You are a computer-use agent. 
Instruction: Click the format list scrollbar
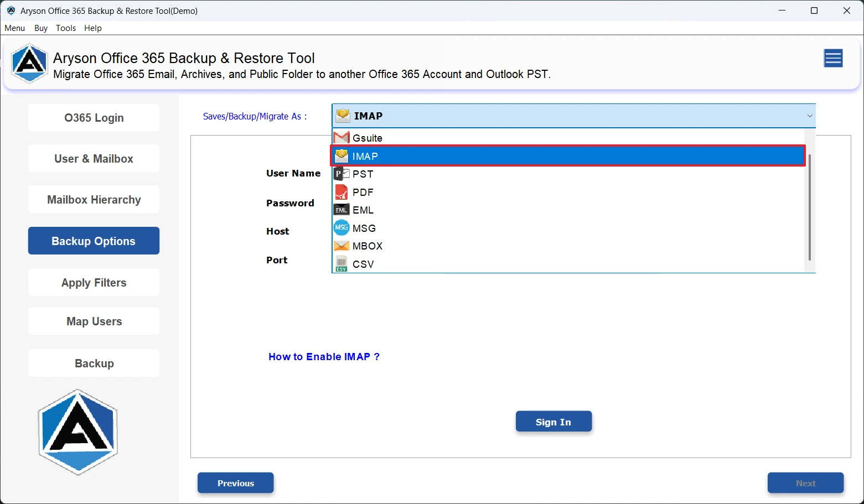pyautogui.click(x=810, y=207)
